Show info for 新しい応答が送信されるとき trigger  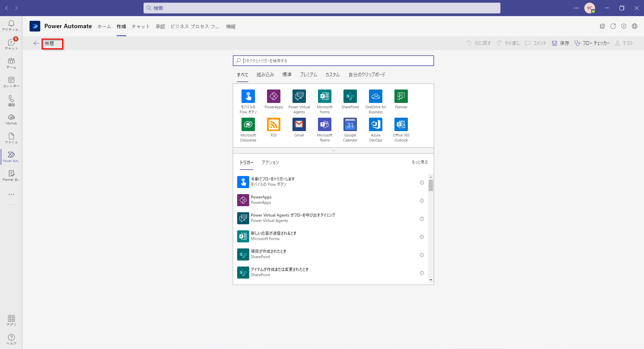[x=422, y=237]
